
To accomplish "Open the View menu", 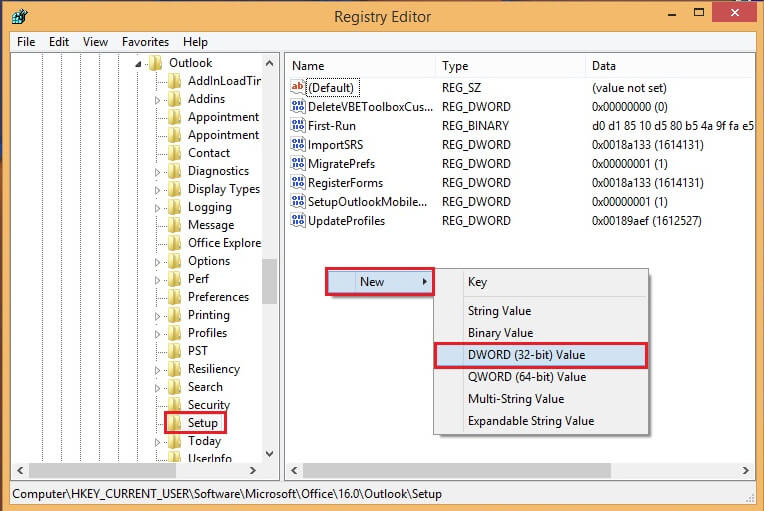I will [x=95, y=42].
